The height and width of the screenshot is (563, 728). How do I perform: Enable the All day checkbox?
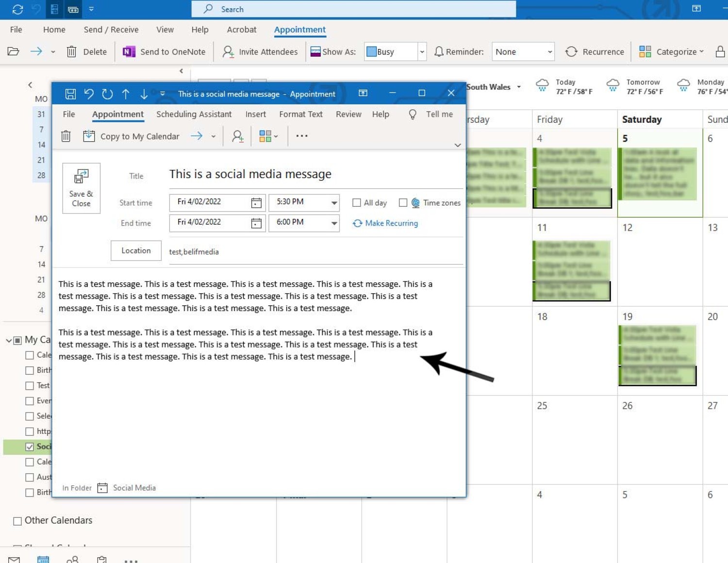coord(357,203)
